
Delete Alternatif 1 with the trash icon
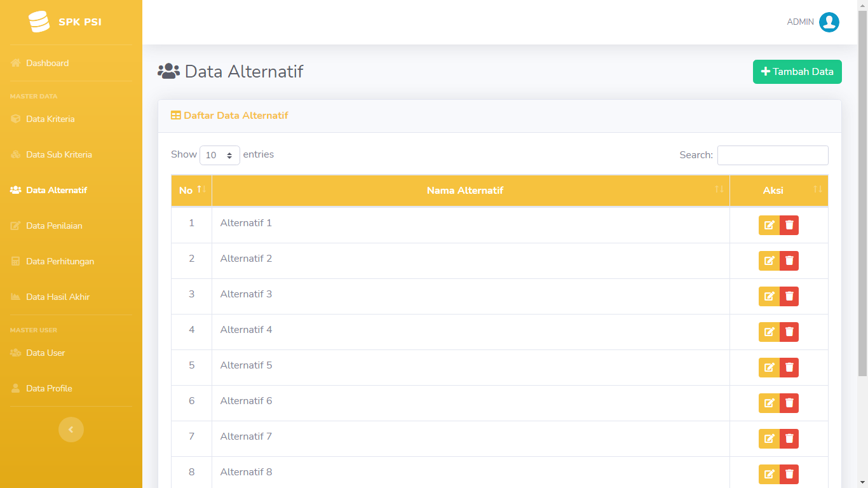point(789,225)
